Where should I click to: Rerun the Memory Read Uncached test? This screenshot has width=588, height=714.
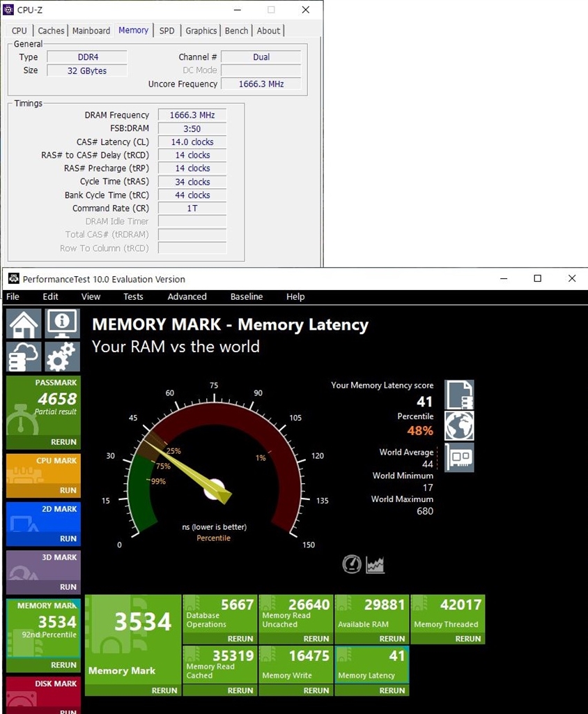click(x=316, y=639)
